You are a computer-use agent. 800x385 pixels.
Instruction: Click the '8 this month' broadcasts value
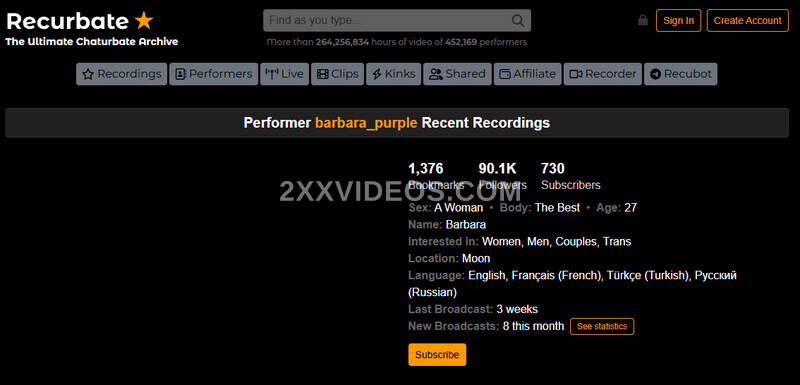click(x=533, y=326)
